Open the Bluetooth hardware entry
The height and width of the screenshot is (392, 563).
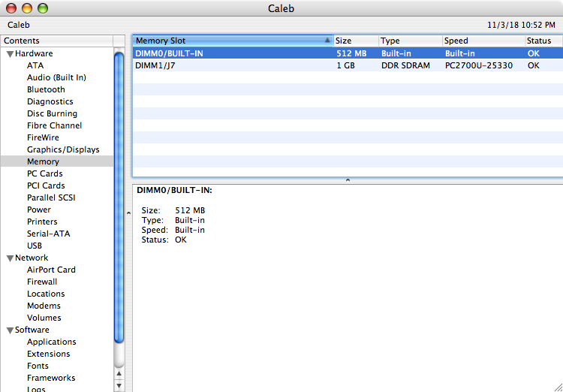46,89
